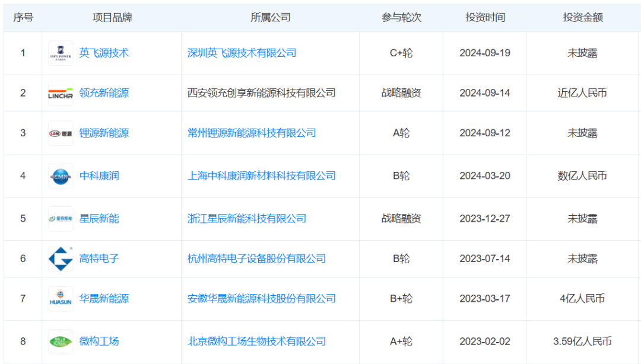The image size is (641, 364).
Task: Open 深圳英飞源技术有限公司 company page
Action: click(242, 53)
